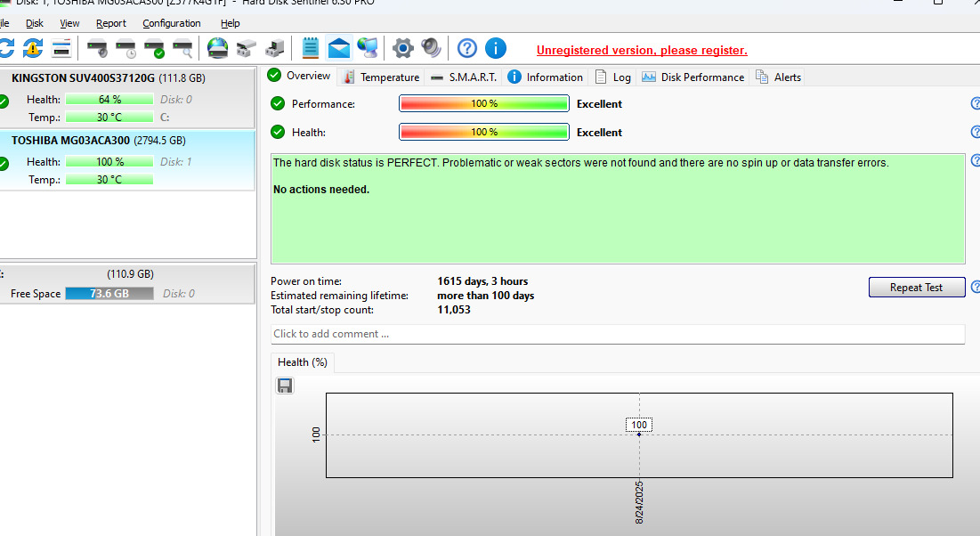Click the globe with monitor network icon
Screen dimensions: 980x536
coord(368,48)
